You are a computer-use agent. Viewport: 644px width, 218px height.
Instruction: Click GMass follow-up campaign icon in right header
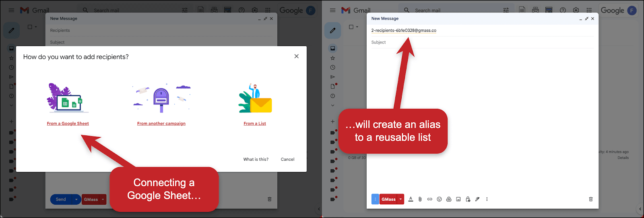coord(535,10)
